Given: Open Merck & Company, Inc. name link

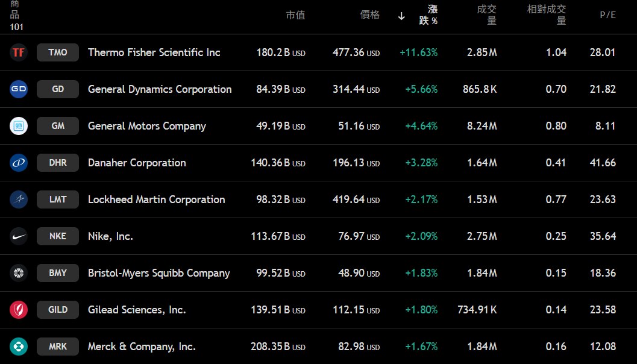Looking at the screenshot, I should click(x=142, y=347).
